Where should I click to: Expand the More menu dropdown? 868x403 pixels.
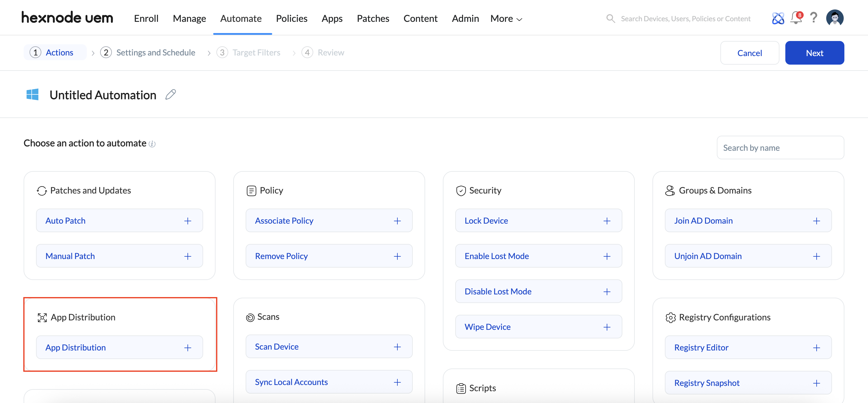tap(506, 19)
